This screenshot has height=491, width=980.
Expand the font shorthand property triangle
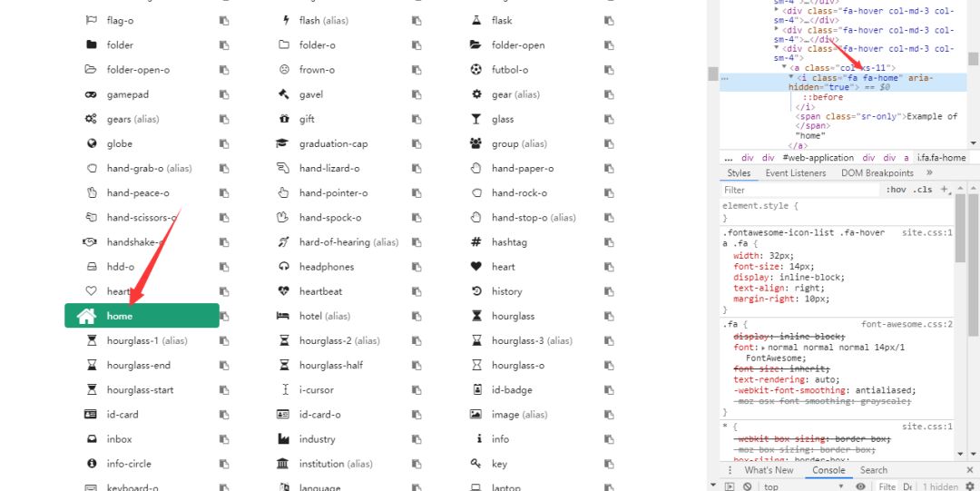[763, 348]
